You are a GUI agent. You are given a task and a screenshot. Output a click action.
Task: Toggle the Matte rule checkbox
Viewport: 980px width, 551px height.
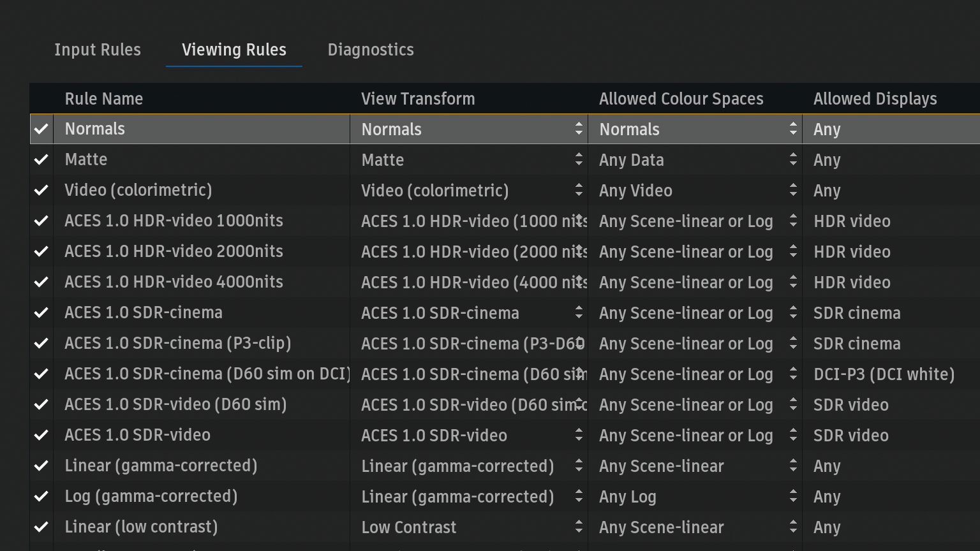(41, 159)
